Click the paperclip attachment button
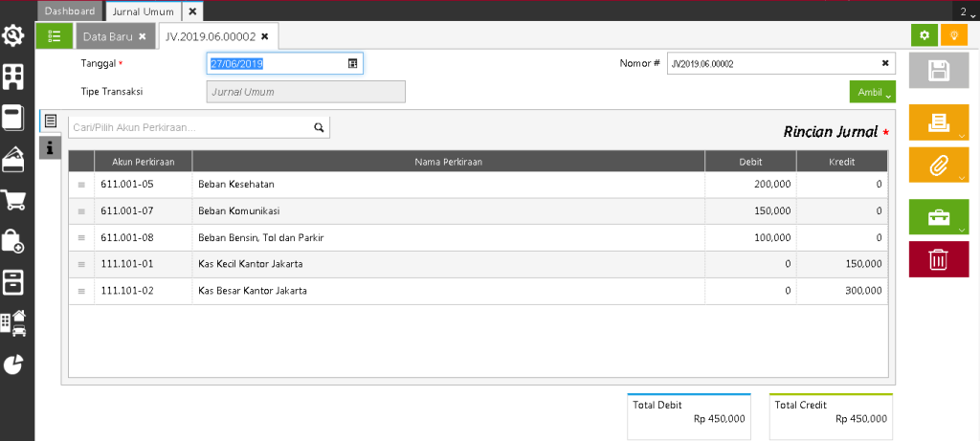 [938, 165]
